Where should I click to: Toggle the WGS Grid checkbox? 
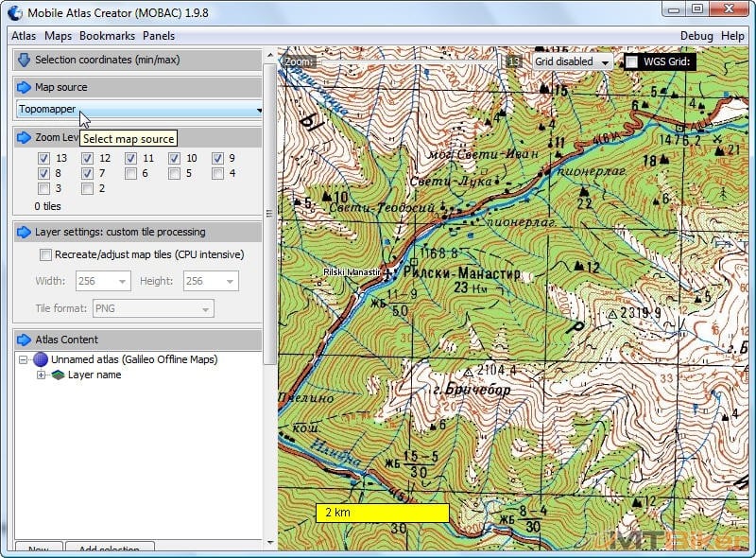click(x=631, y=61)
